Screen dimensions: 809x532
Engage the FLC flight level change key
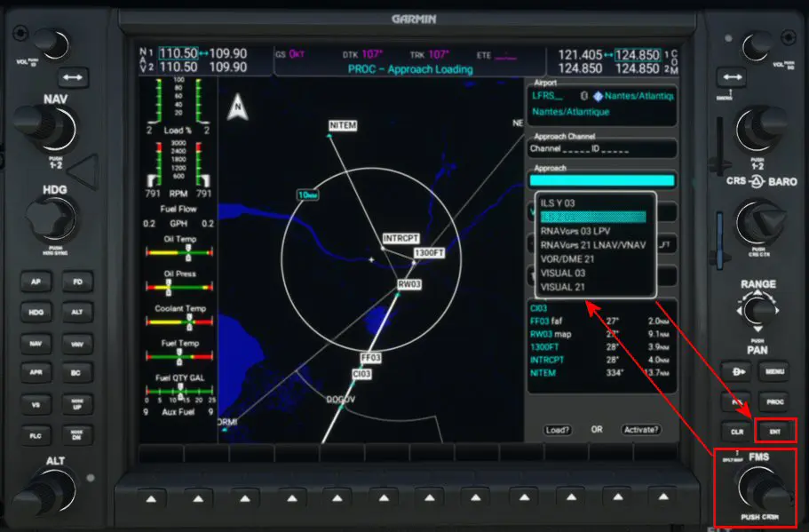(x=36, y=436)
